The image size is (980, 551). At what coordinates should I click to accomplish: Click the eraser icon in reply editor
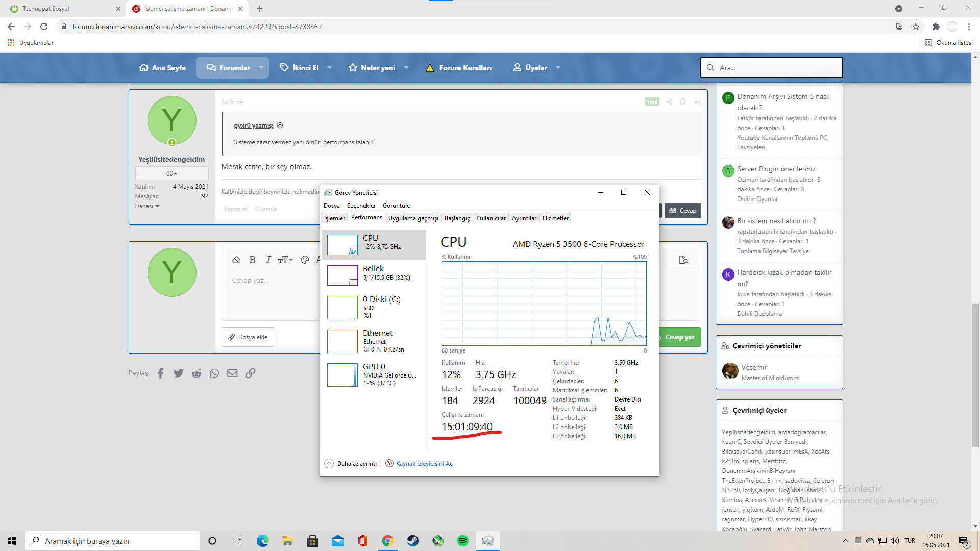[236, 260]
